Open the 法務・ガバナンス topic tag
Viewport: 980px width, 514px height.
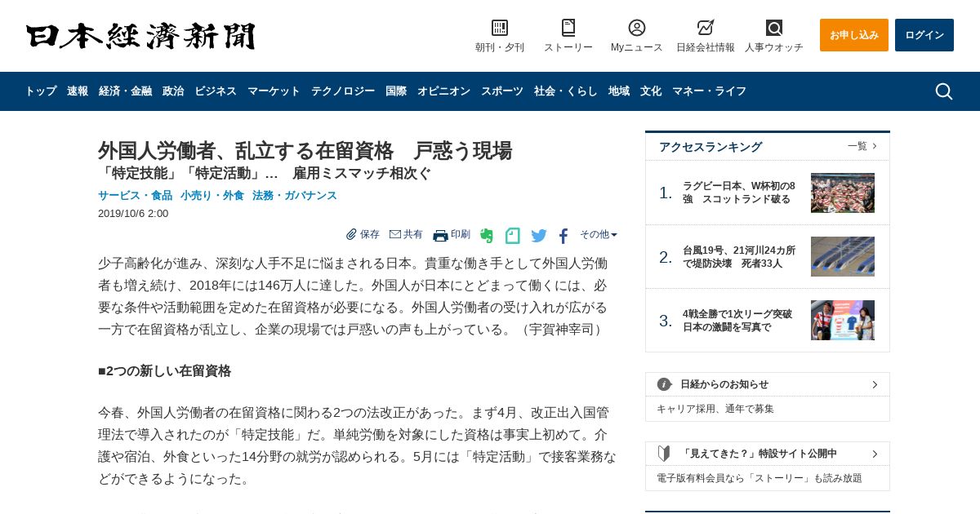point(295,196)
